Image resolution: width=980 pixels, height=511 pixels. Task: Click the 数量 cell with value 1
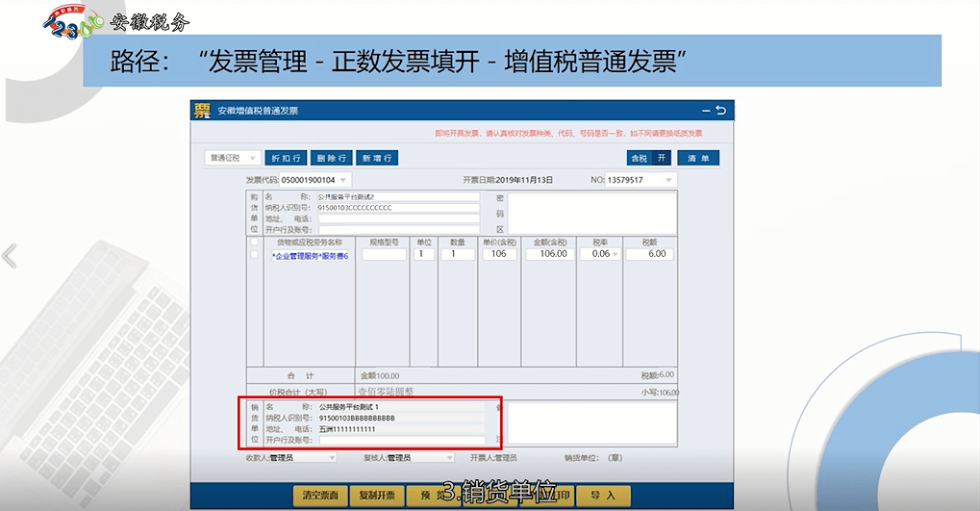[458, 255]
